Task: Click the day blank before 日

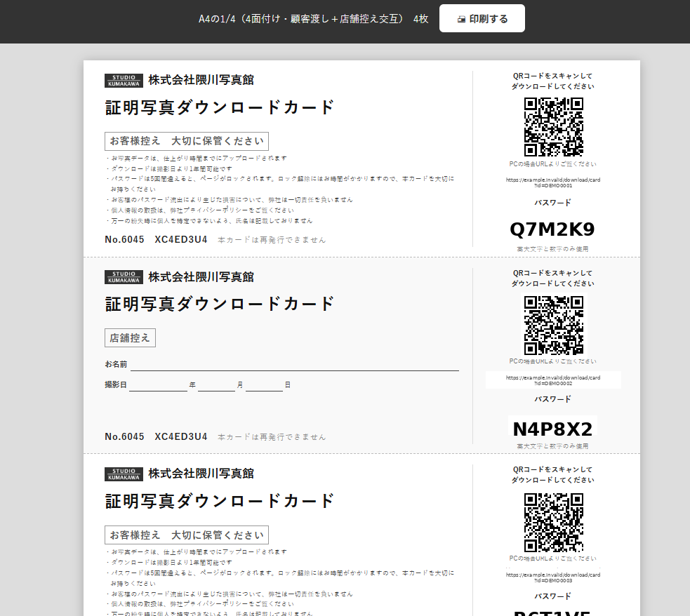Action: click(264, 385)
